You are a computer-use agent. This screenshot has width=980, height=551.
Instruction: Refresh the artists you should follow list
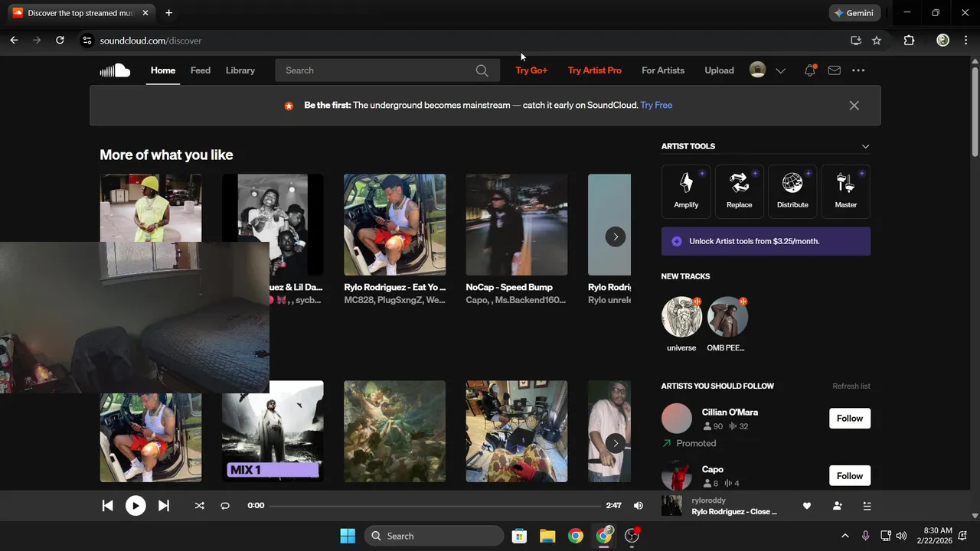851,386
